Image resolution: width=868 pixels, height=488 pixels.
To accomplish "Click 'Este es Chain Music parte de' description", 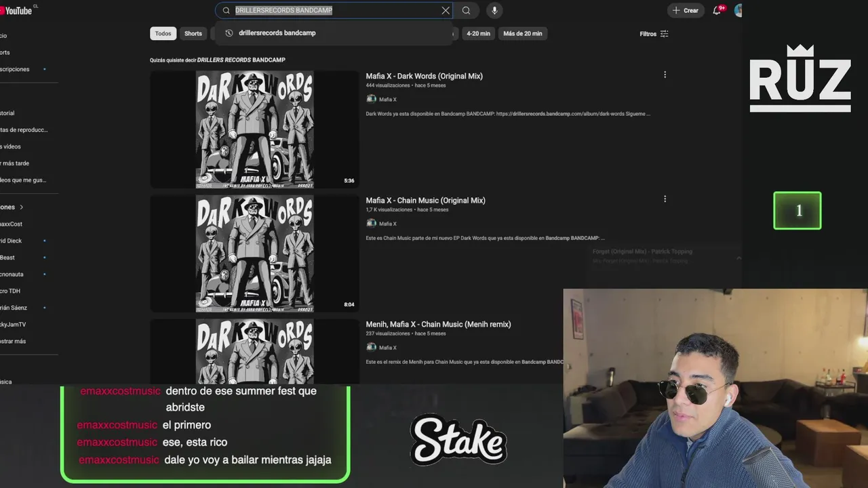I will [485, 238].
